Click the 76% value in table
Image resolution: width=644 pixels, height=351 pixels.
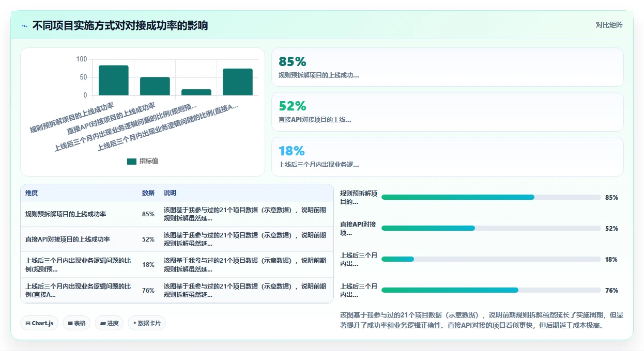point(148,291)
